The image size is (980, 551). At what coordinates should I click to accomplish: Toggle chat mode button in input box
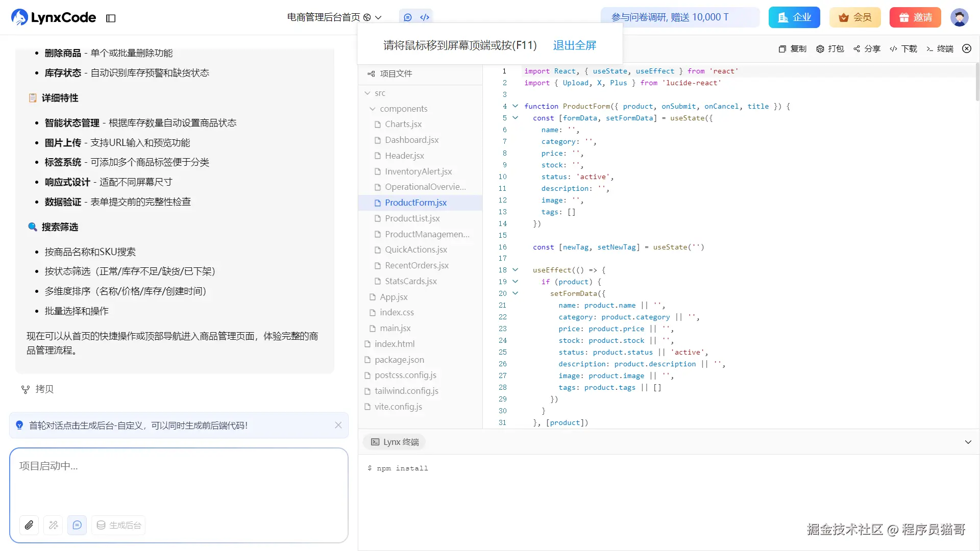click(x=77, y=525)
